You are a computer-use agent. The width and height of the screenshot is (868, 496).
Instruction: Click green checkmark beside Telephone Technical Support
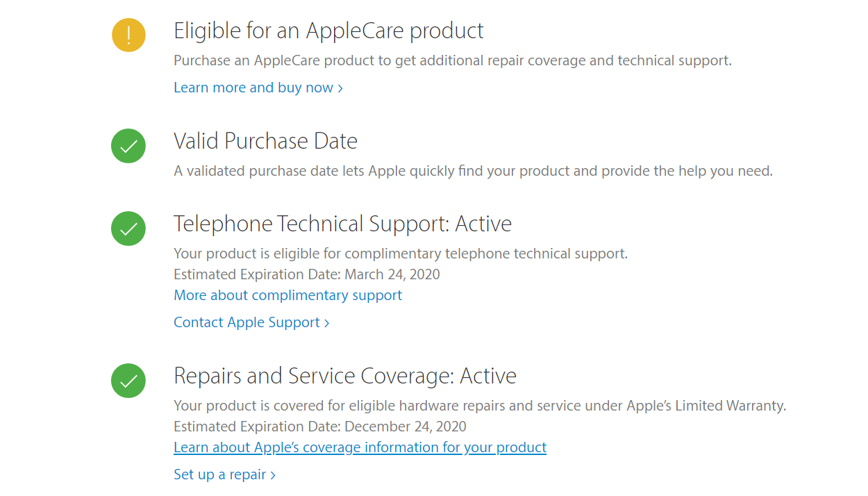pyautogui.click(x=128, y=229)
